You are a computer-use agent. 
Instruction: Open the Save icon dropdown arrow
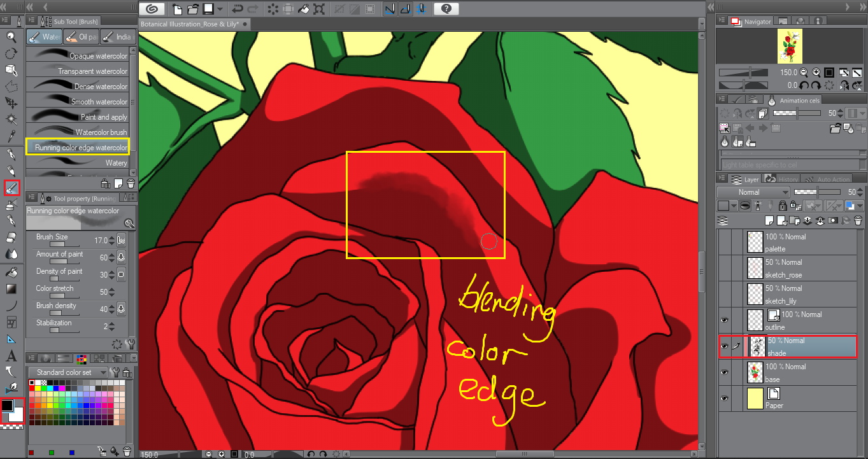(220, 9)
